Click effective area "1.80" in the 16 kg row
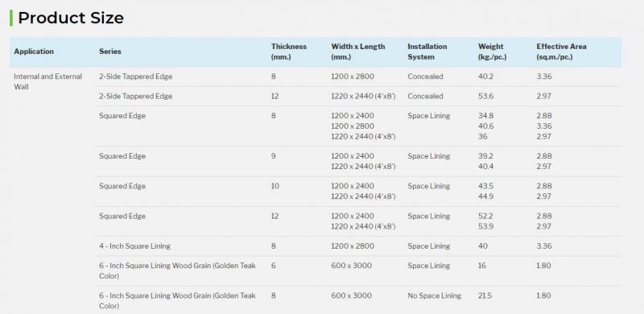The image size is (644, 314). (x=543, y=266)
